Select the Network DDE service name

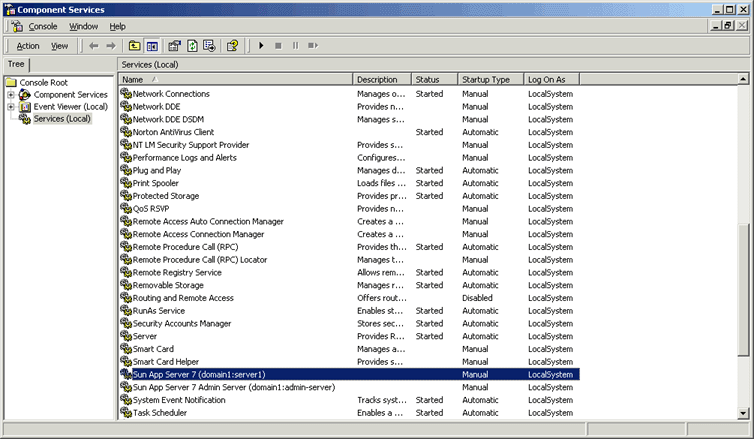157,106
